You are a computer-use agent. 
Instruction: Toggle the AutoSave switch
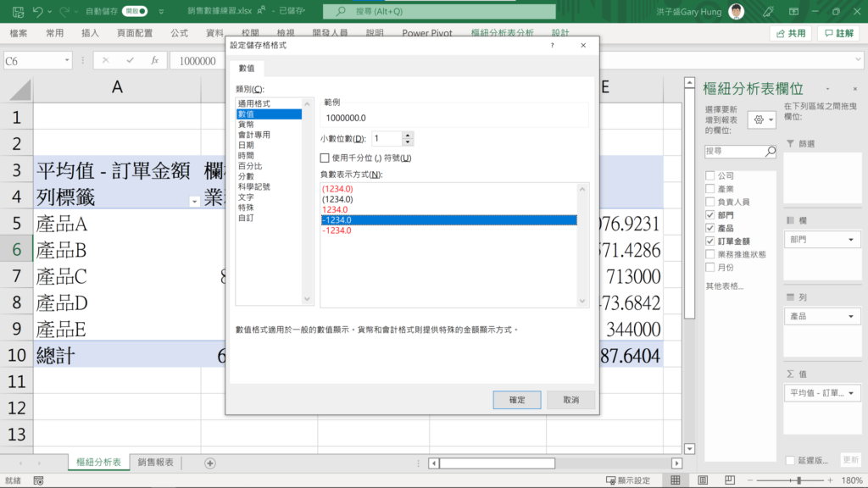(135, 11)
